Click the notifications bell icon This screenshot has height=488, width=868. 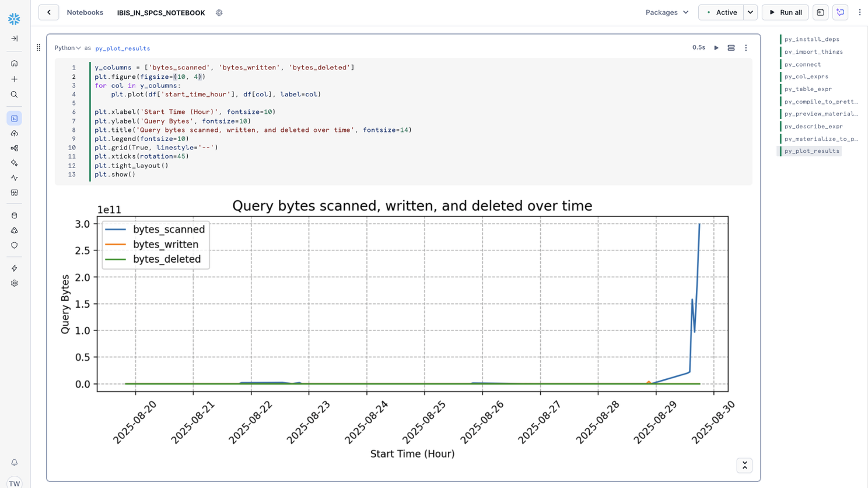[x=15, y=462]
